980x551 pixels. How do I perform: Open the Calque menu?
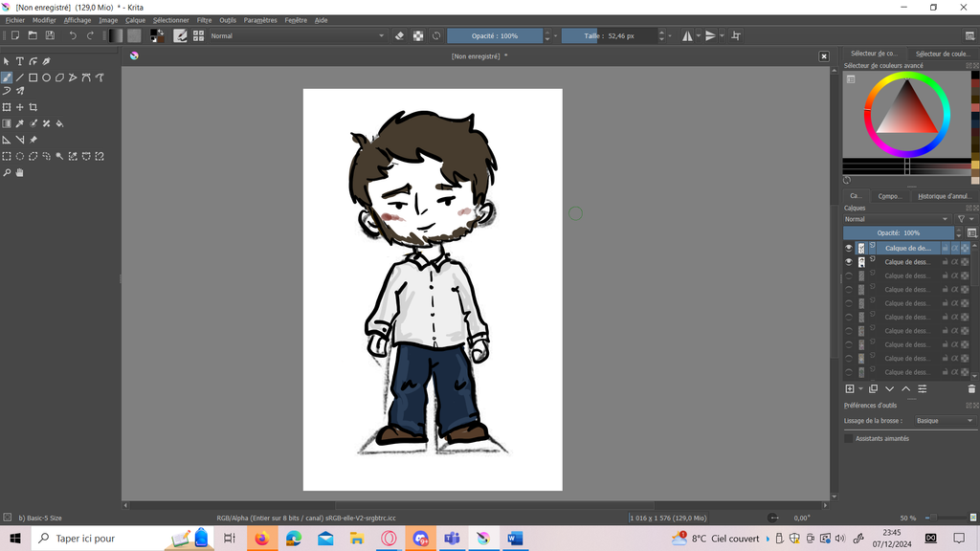135,20
